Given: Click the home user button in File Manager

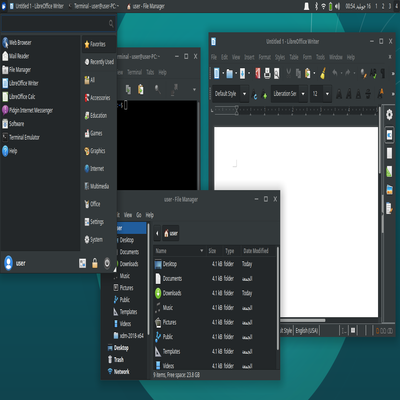Looking at the screenshot, I should tap(171, 233).
